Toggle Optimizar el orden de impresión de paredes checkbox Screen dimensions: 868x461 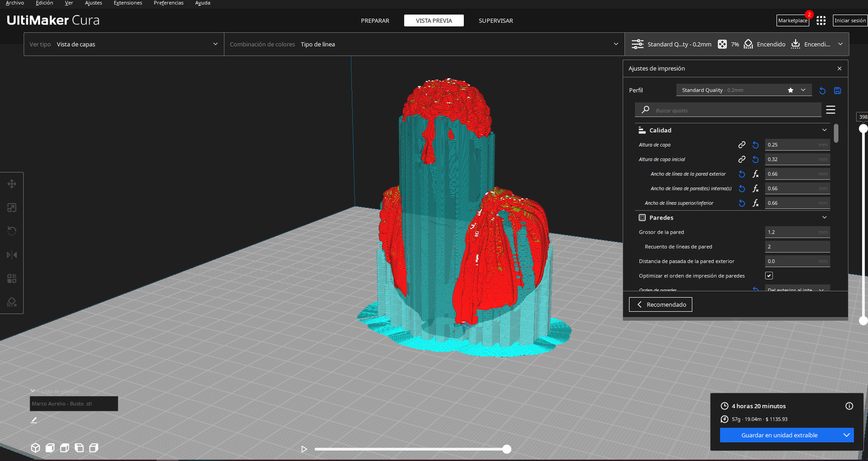[x=769, y=276]
